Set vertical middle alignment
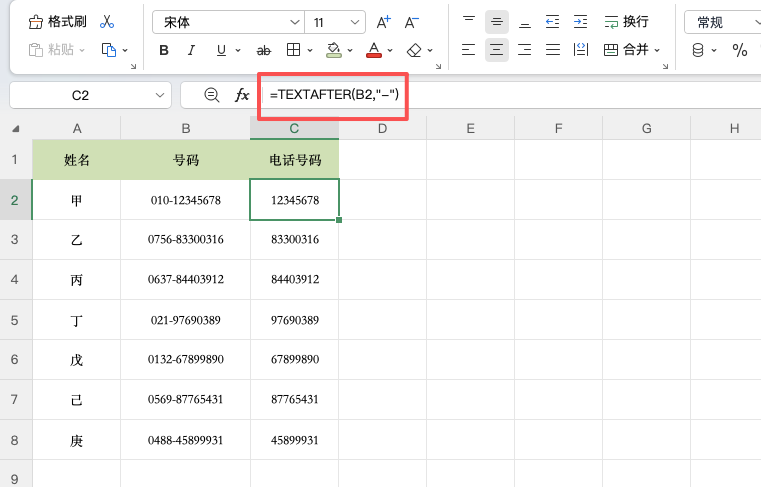Viewport: 761px width, 487px height. 496,22
